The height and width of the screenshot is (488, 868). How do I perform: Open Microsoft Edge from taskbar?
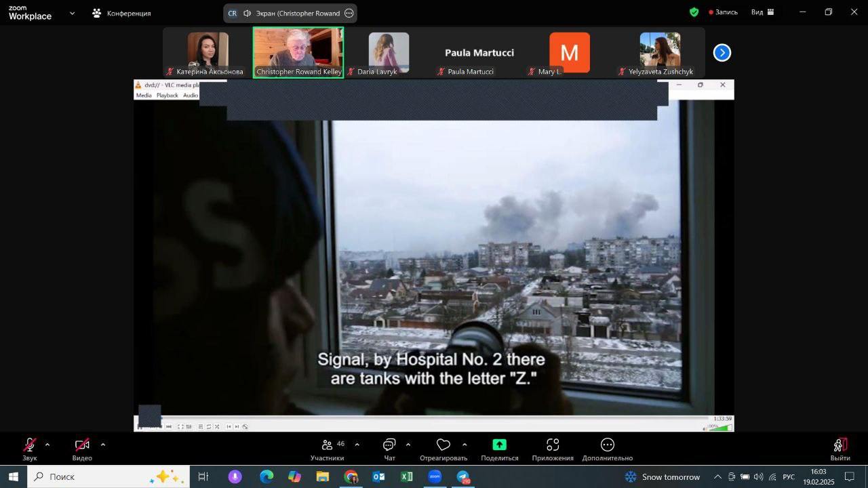pos(266,476)
